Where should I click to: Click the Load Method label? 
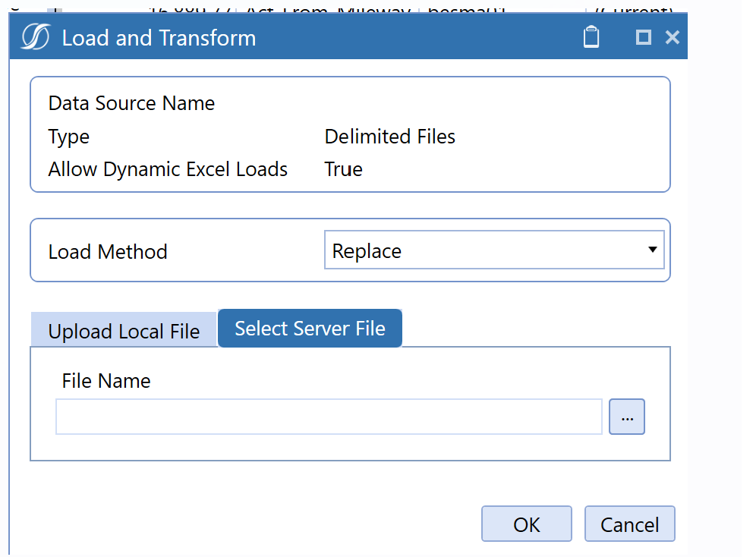tap(107, 250)
